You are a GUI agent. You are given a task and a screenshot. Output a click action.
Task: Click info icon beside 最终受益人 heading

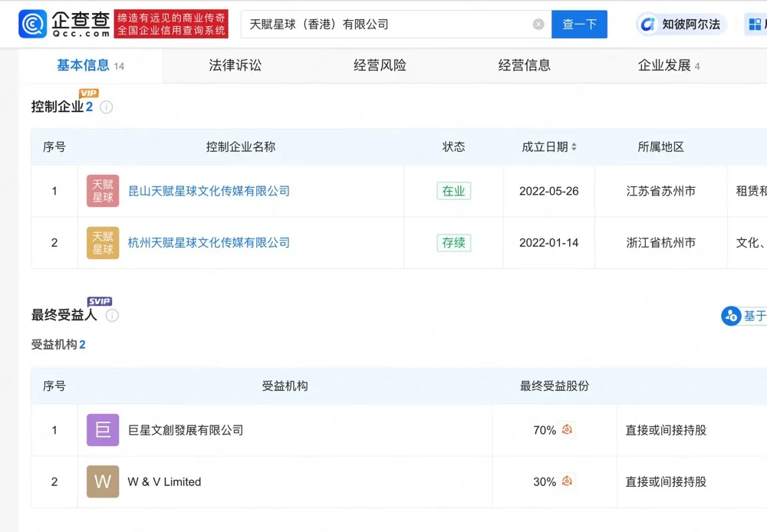(112, 315)
